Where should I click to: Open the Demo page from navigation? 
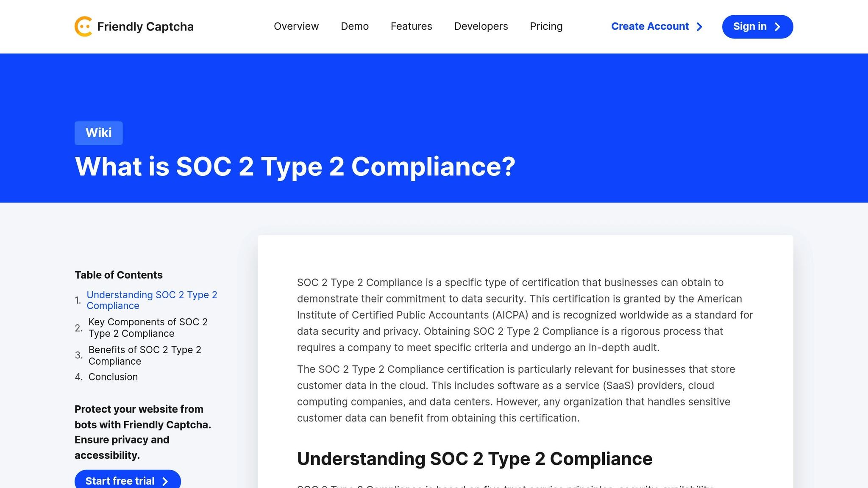(355, 26)
